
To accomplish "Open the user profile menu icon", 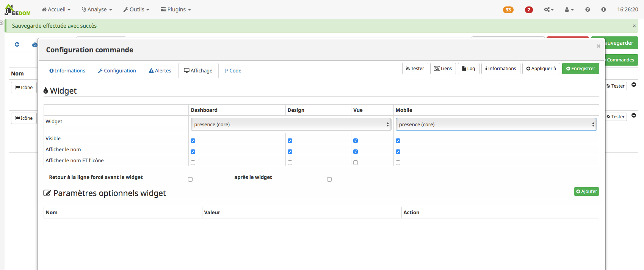I will click(x=569, y=9).
